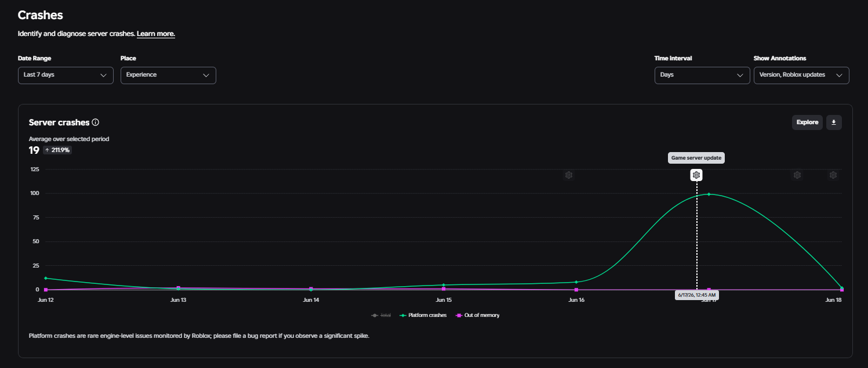Viewport: 868px width, 368px height.
Task: Click the Explore button
Action: click(807, 122)
